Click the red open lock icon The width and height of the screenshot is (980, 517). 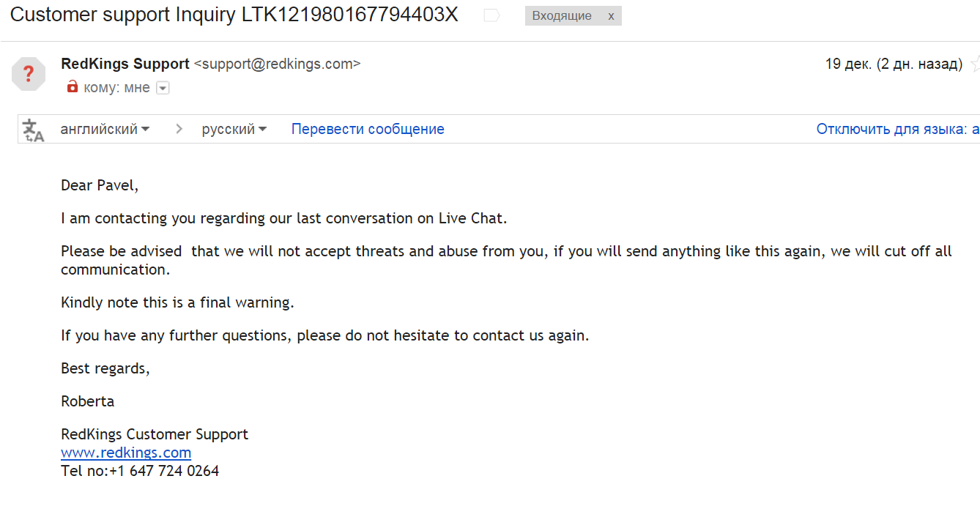[x=73, y=87]
